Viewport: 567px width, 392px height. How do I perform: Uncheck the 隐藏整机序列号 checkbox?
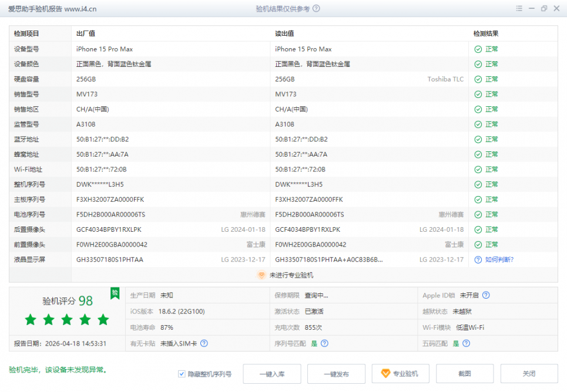(182, 374)
